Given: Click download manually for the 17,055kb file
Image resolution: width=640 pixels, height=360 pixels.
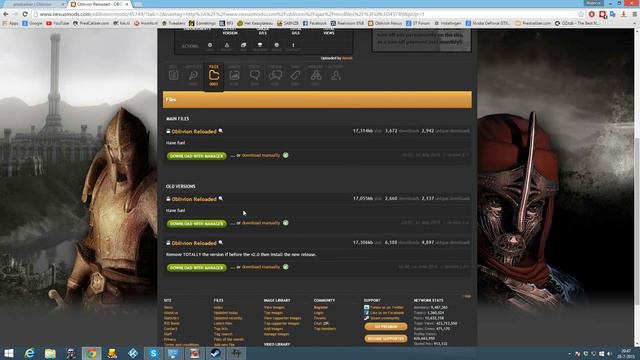Looking at the screenshot, I should tap(261, 223).
